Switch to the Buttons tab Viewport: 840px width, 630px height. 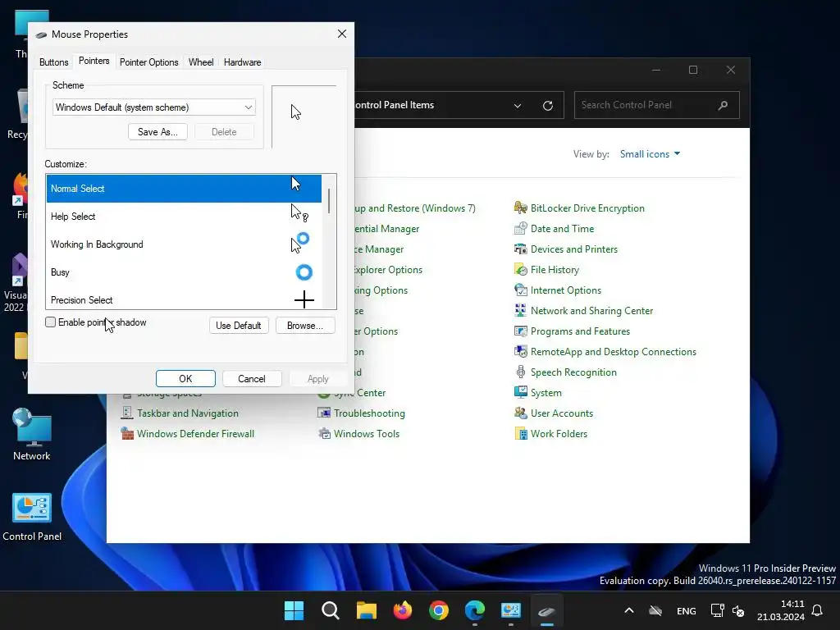click(x=53, y=62)
